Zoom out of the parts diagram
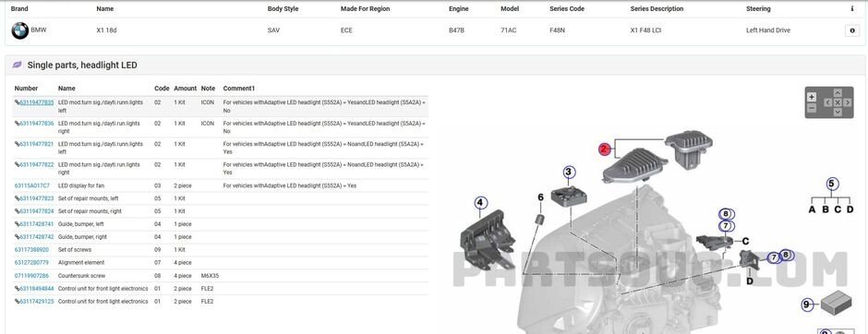Screen dimensions: 868x334 click(x=812, y=108)
